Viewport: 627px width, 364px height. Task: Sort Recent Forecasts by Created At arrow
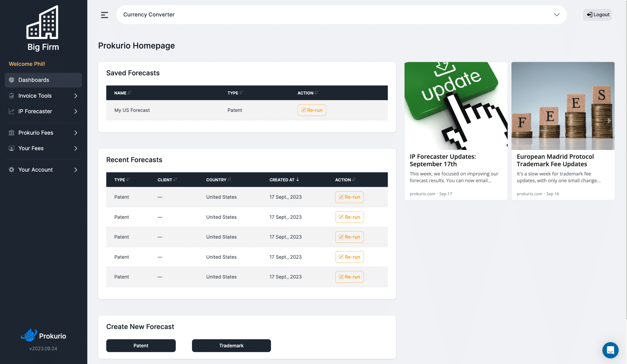pos(297,179)
